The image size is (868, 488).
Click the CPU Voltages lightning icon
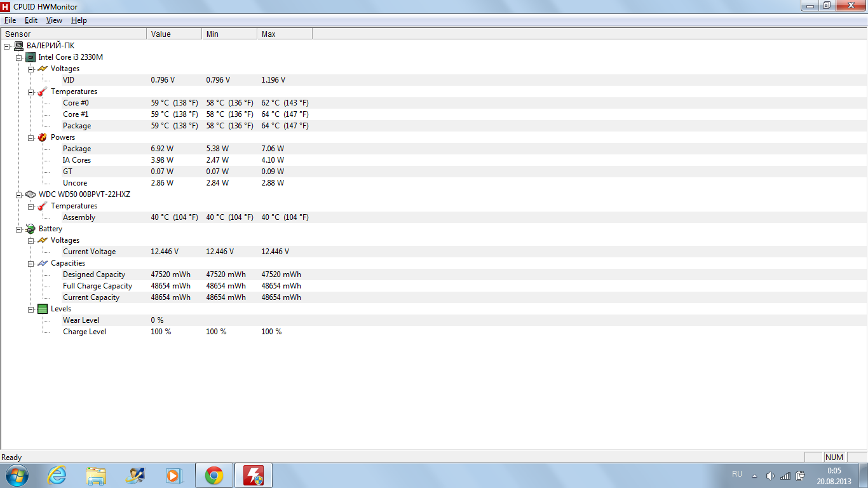(x=43, y=69)
